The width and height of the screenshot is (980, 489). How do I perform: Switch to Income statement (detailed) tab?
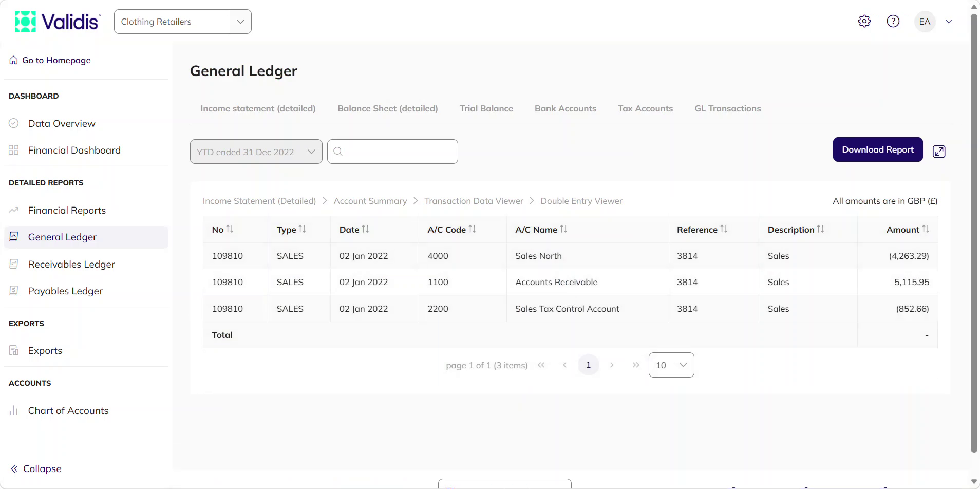[258, 108]
